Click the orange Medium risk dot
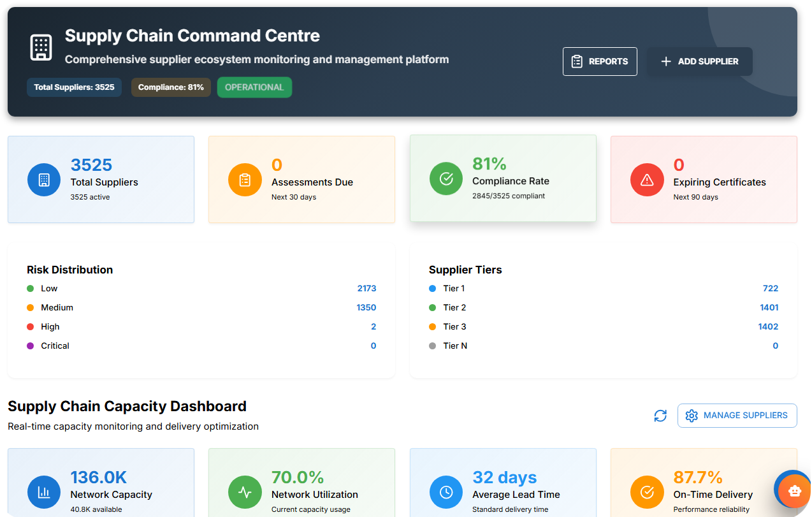The height and width of the screenshot is (517, 812). pos(31,308)
